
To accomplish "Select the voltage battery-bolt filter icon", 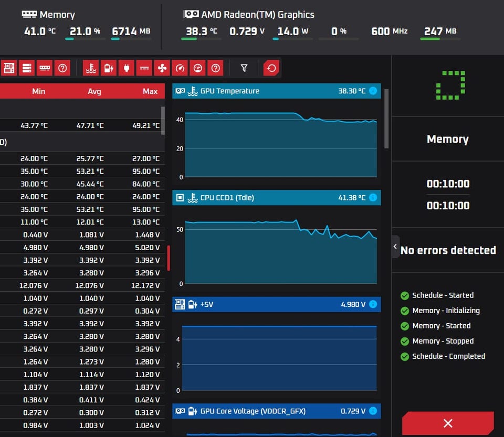I will (x=109, y=68).
